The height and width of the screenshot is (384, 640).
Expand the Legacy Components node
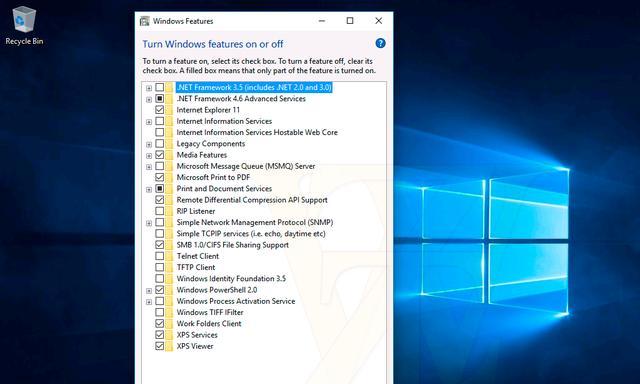click(149, 144)
